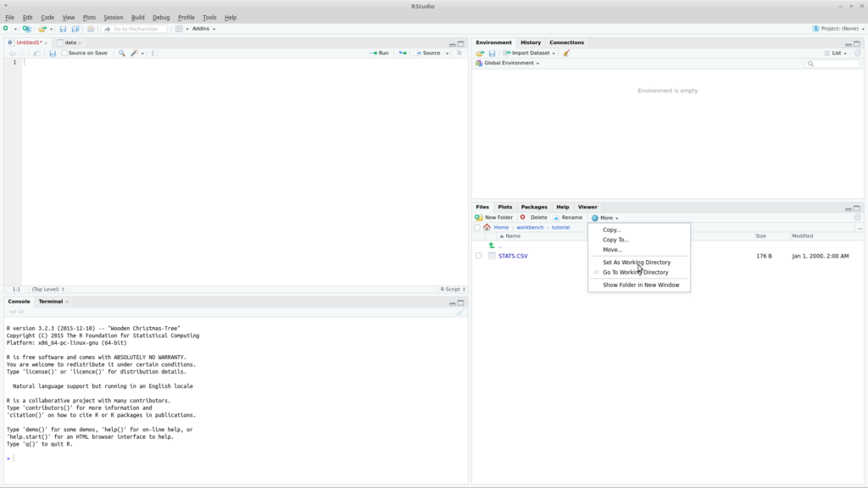Open the List view dropdown in Environment pane

[x=836, y=52]
